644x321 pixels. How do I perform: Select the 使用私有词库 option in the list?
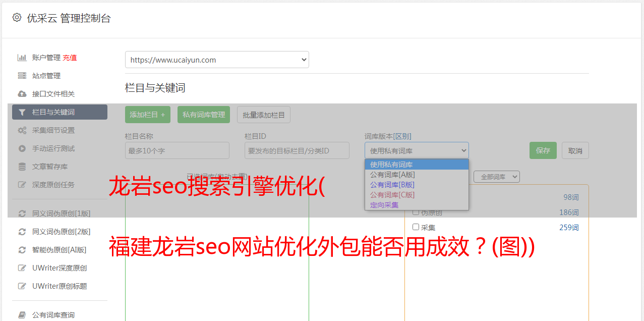[417, 165]
